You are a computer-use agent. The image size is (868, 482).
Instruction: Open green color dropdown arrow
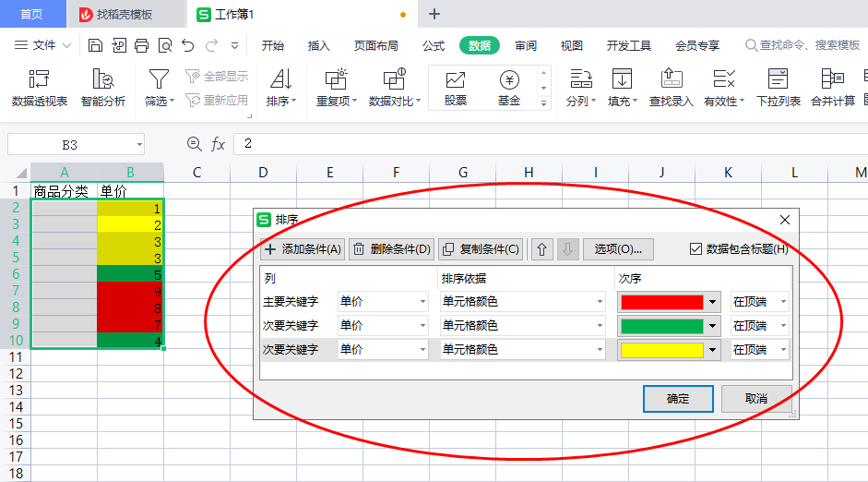712,326
